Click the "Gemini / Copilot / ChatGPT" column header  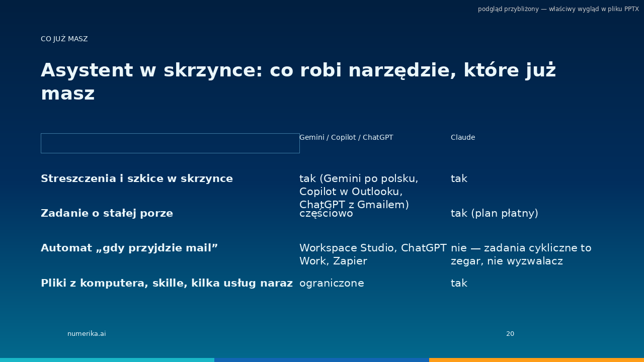coord(346,137)
